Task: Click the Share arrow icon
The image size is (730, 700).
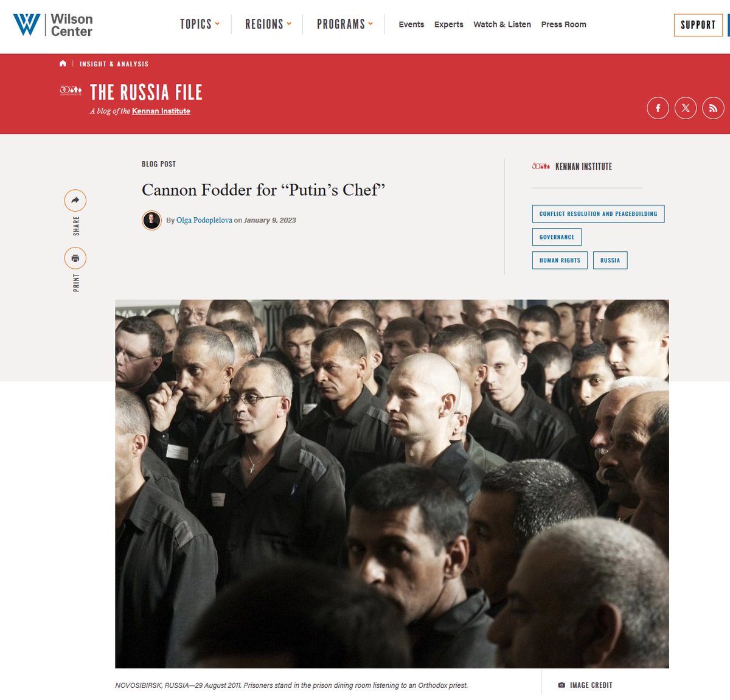Action: click(x=75, y=201)
